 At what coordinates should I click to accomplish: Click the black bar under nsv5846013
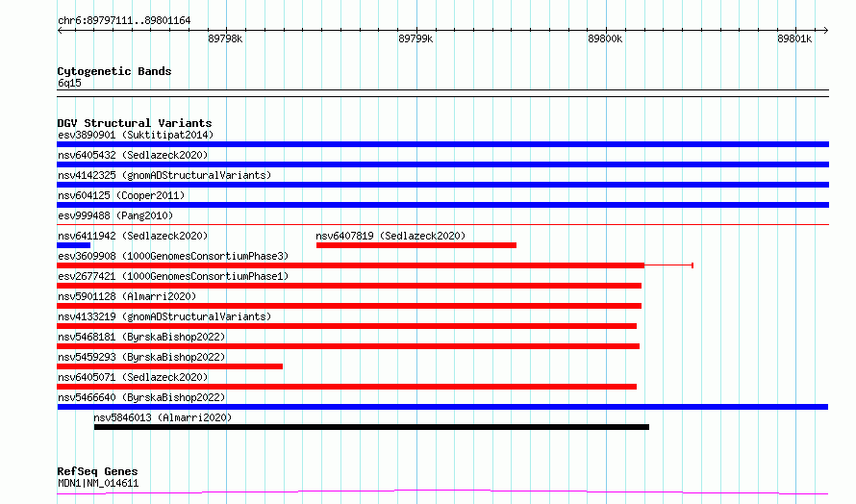click(x=371, y=427)
